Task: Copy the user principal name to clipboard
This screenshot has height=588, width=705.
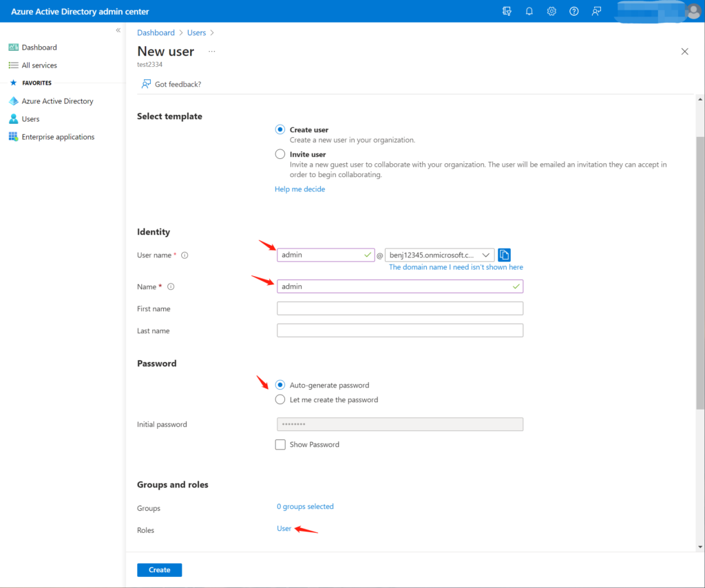Action: click(504, 255)
